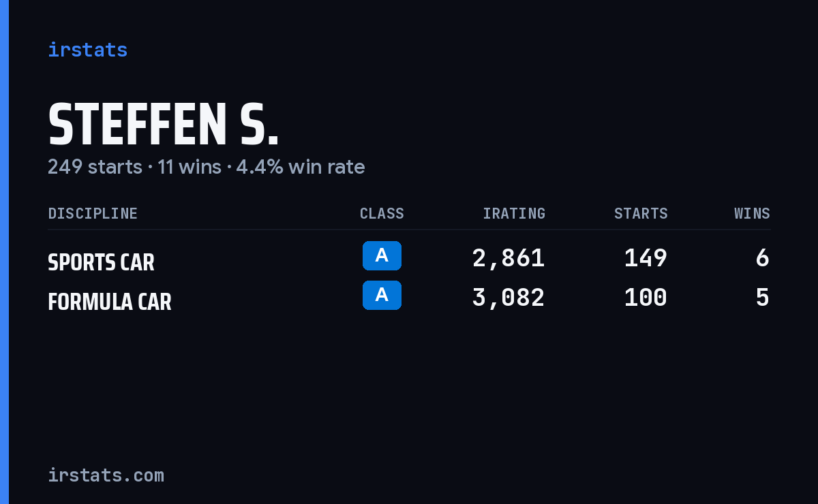
Task: Sort by the IRATING column header
Action: tap(514, 213)
